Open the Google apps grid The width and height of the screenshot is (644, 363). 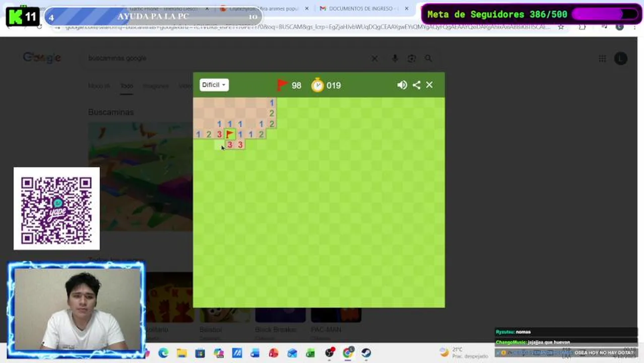tap(602, 58)
